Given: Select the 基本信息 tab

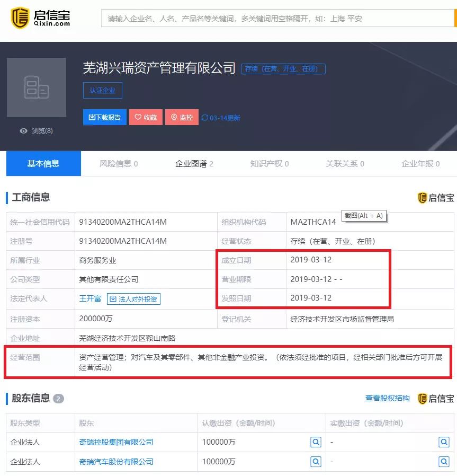Looking at the screenshot, I should tap(43, 164).
